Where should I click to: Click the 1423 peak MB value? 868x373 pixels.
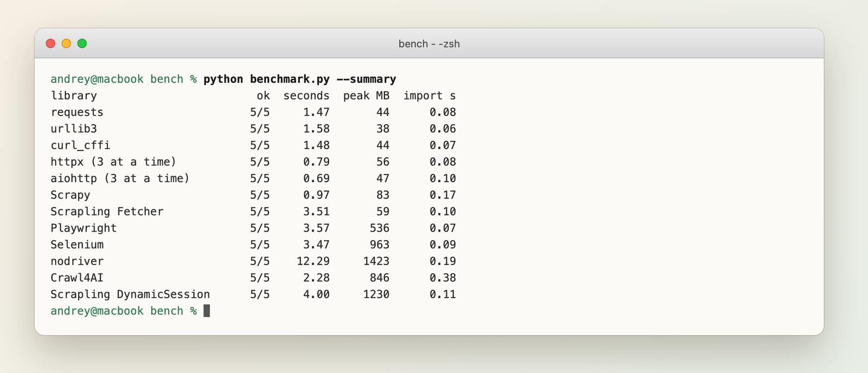(x=376, y=261)
